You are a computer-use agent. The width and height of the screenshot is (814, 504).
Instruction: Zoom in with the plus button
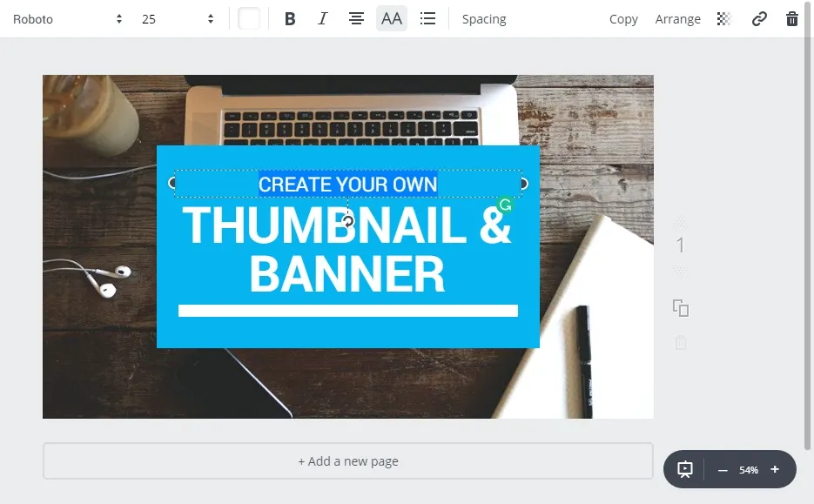(x=775, y=469)
